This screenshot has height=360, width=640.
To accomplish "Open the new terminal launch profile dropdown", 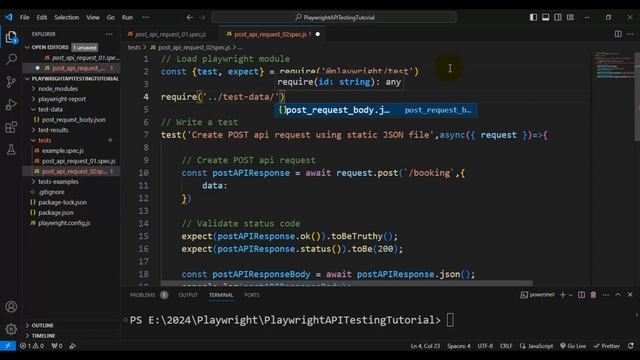I will (570, 295).
